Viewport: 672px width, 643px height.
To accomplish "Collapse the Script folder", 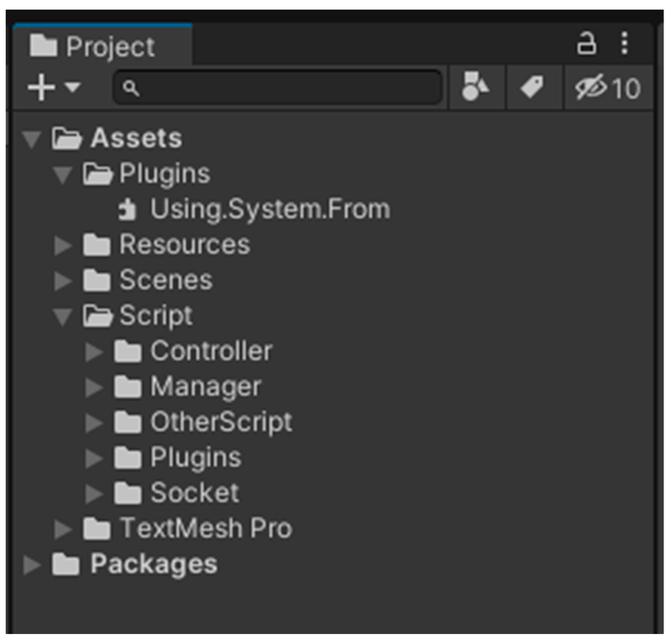I will coord(62,316).
